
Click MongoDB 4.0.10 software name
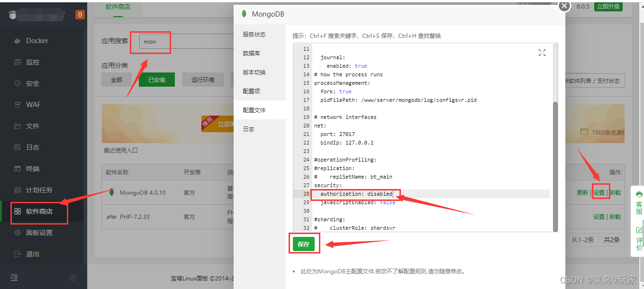click(x=143, y=193)
